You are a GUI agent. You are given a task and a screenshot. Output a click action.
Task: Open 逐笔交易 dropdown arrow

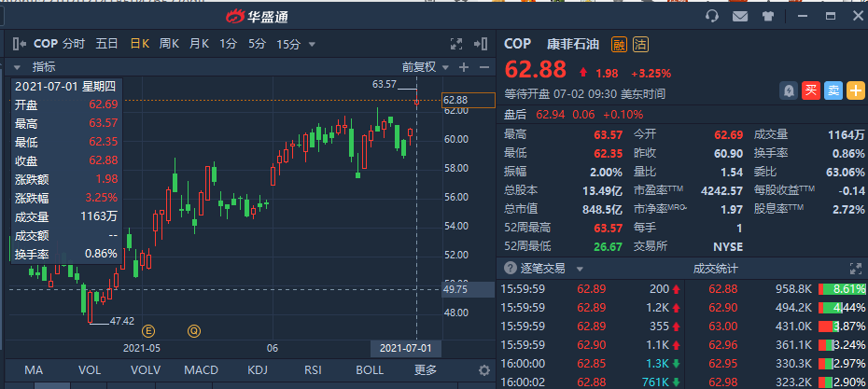580,270
